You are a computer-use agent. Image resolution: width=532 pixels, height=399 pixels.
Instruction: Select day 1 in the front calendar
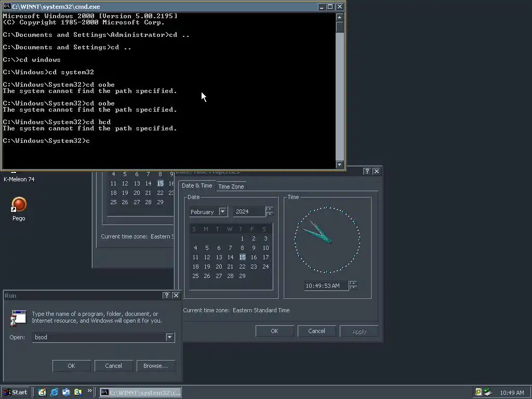coord(242,238)
